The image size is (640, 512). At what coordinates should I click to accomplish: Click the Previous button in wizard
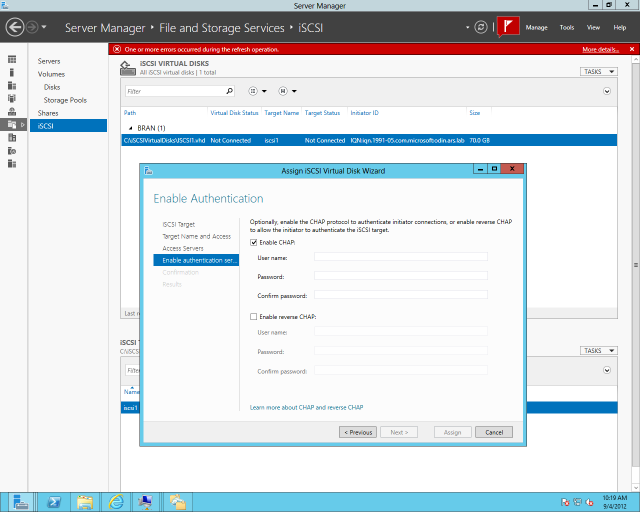tap(358, 432)
